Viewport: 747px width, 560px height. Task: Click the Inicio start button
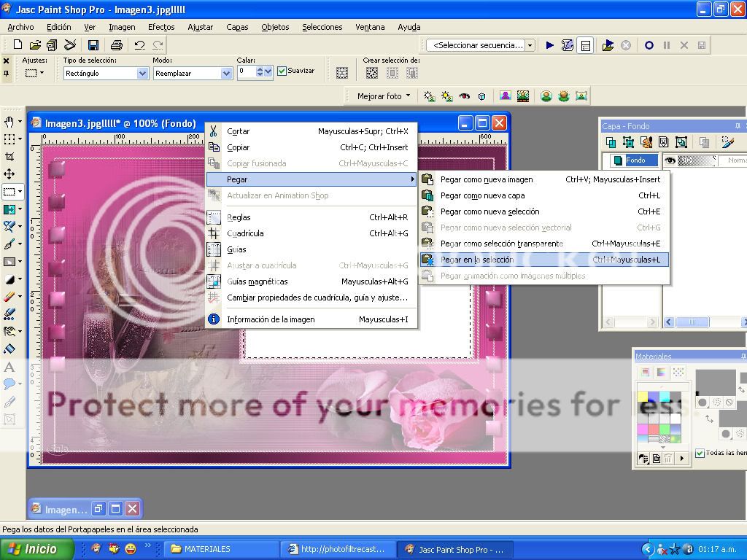tap(36, 549)
